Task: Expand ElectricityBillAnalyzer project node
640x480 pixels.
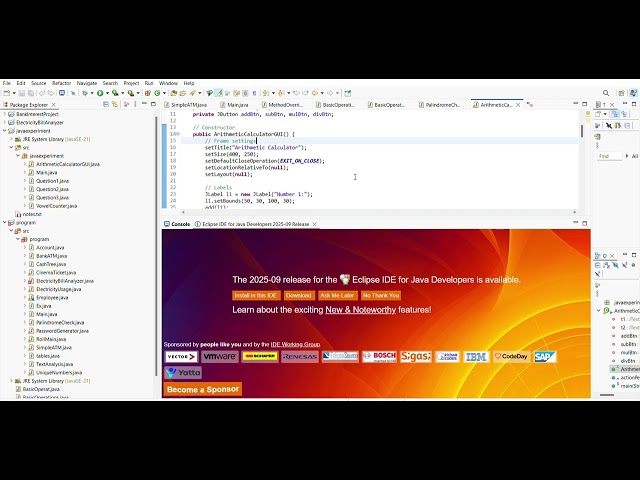Action: [5, 122]
